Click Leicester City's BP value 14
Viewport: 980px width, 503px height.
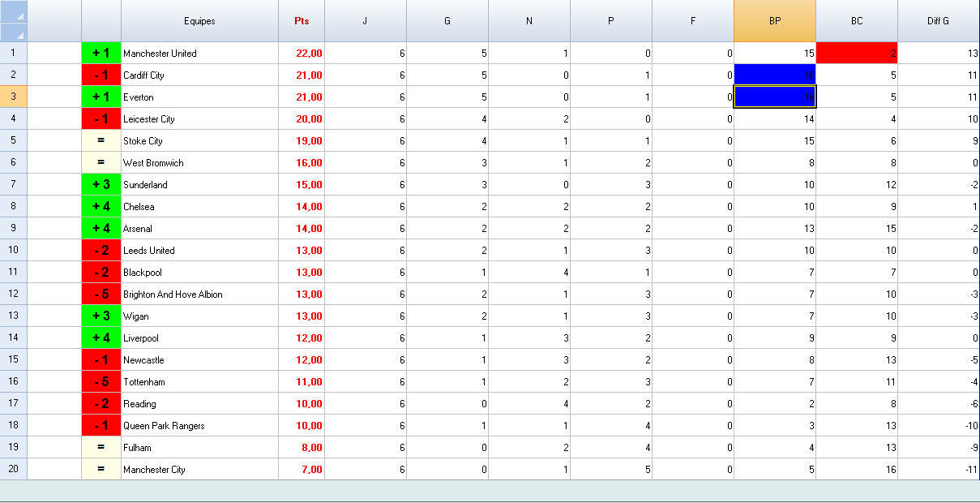pos(775,118)
